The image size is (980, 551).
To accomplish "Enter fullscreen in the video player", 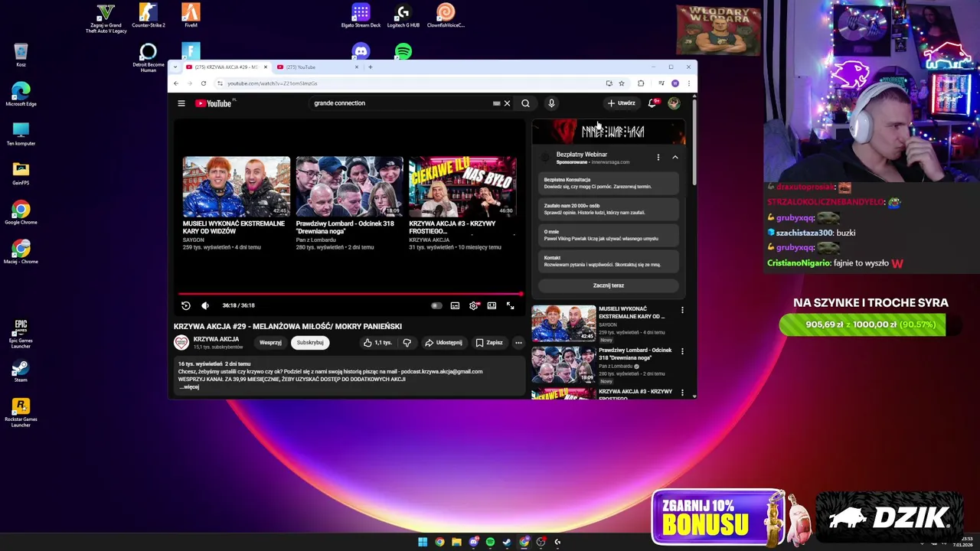I will [511, 305].
